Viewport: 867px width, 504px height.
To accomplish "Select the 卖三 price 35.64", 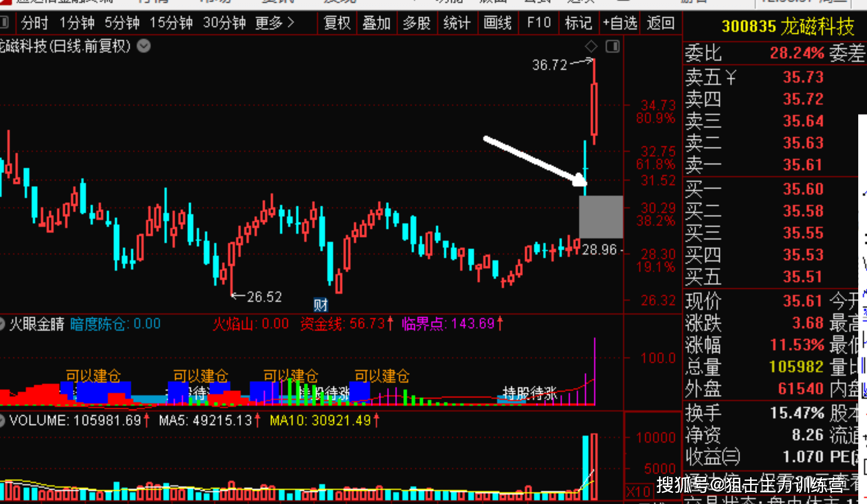I will coord(803,121).
